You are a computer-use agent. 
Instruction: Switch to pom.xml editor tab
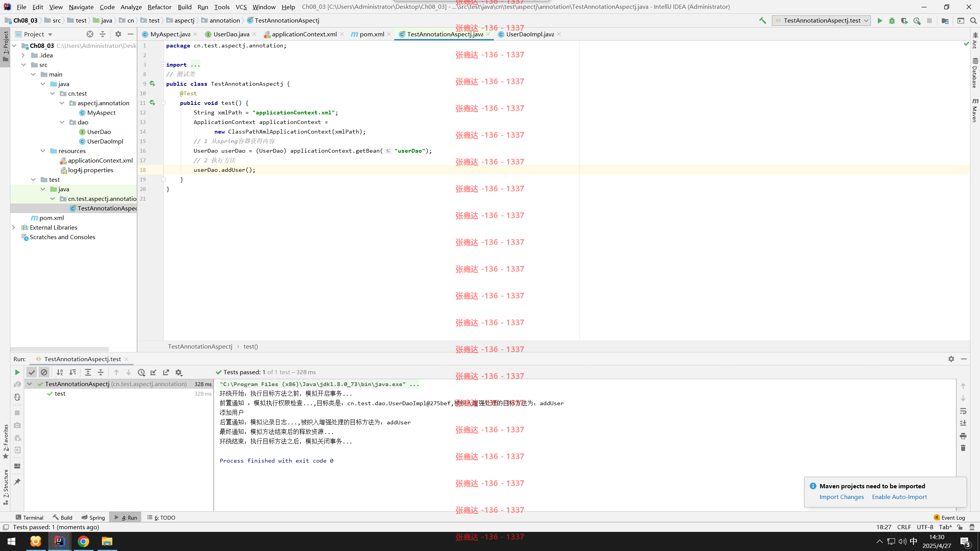pos(372,34)
